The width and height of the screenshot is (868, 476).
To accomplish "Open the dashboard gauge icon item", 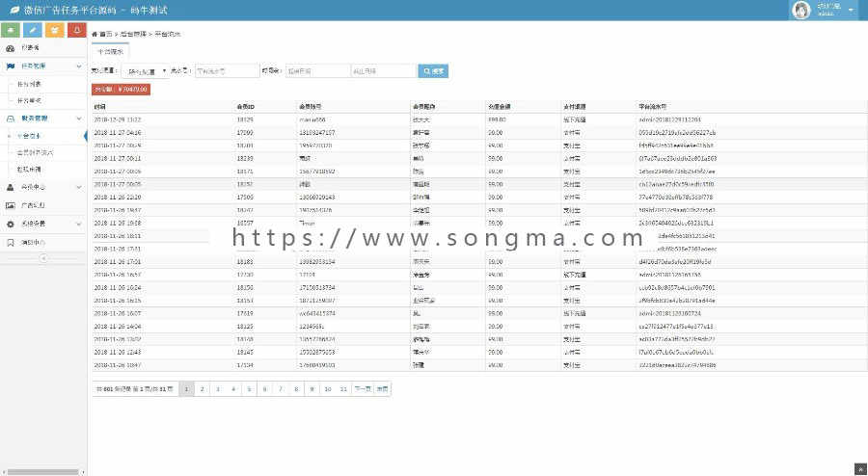I will coord(11,48).
